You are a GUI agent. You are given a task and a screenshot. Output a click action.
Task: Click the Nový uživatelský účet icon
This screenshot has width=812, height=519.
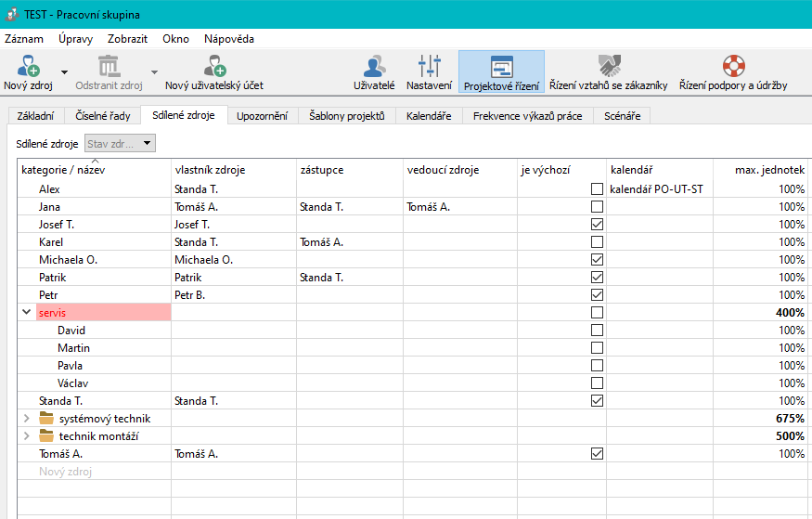214,66
